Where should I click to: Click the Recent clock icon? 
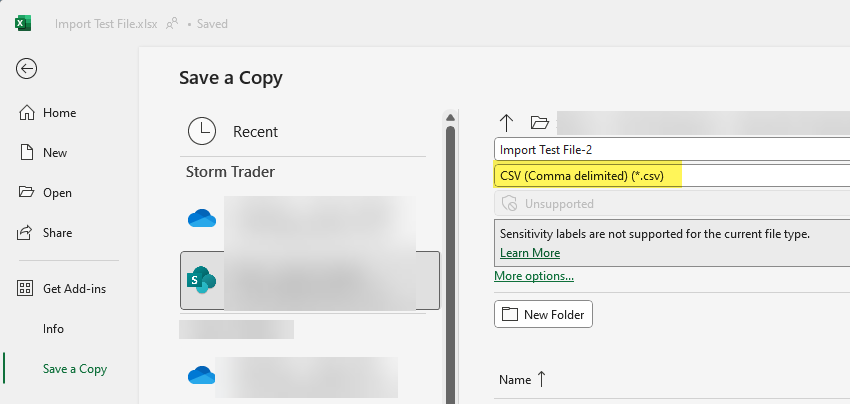coord(202,131)
